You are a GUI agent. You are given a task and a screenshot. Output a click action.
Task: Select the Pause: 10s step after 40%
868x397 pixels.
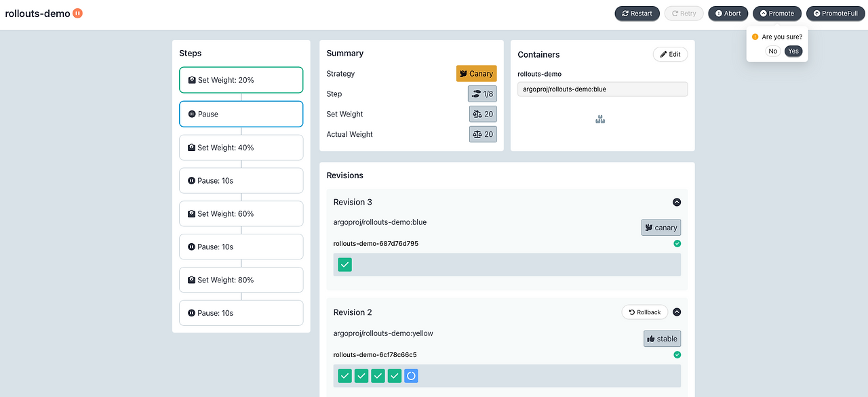241,180
